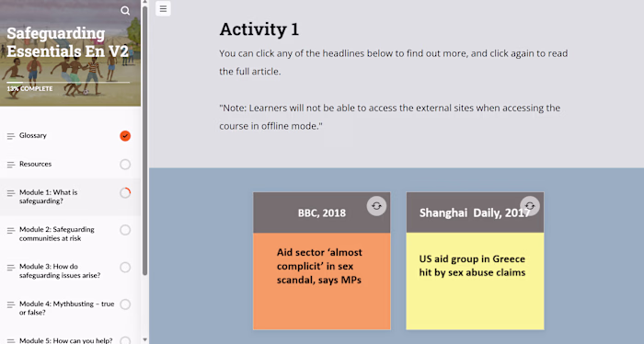This screenshot has width=644, height=344.
Task: Click the Shanghai Daily, 2017 card header
Action: tap(476, 212)
